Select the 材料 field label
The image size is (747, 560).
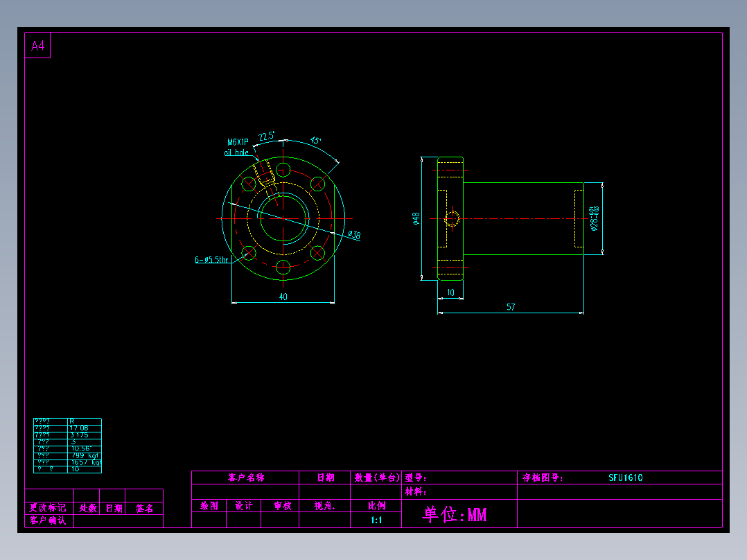416,491
